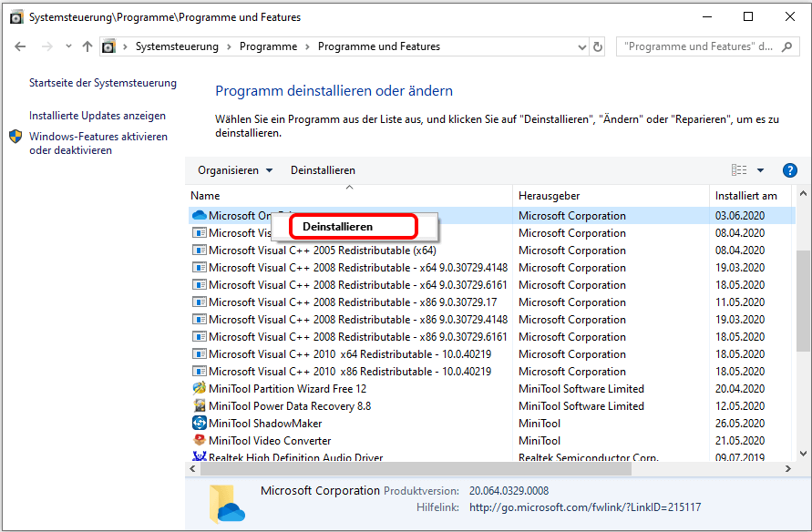Click icon of Visual C++ 2010 x64 Redistributable
This screenshot has height=532, width=812.
[x=199, y=354]
